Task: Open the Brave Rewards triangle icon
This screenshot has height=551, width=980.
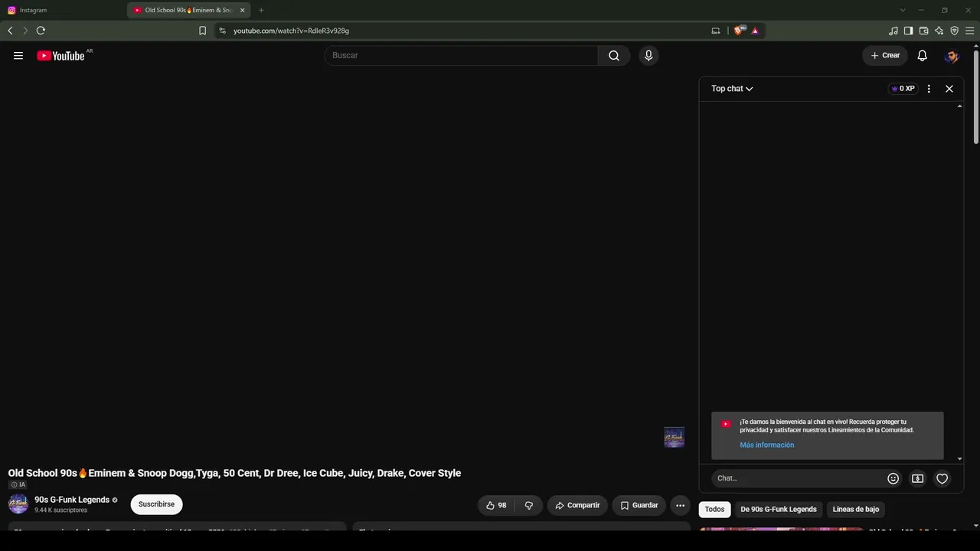Action: (x=755, y=31)
